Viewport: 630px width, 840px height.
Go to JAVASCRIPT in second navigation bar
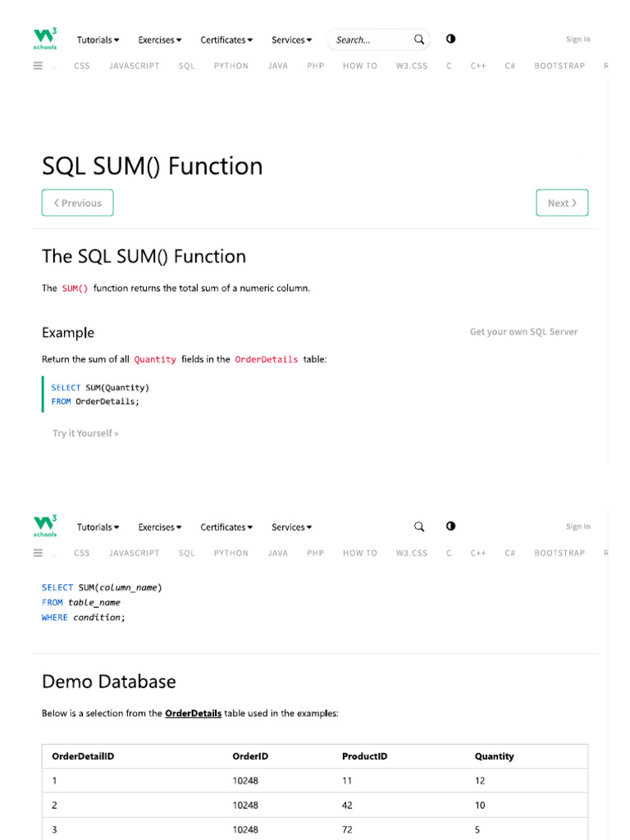tap(134, 553)
